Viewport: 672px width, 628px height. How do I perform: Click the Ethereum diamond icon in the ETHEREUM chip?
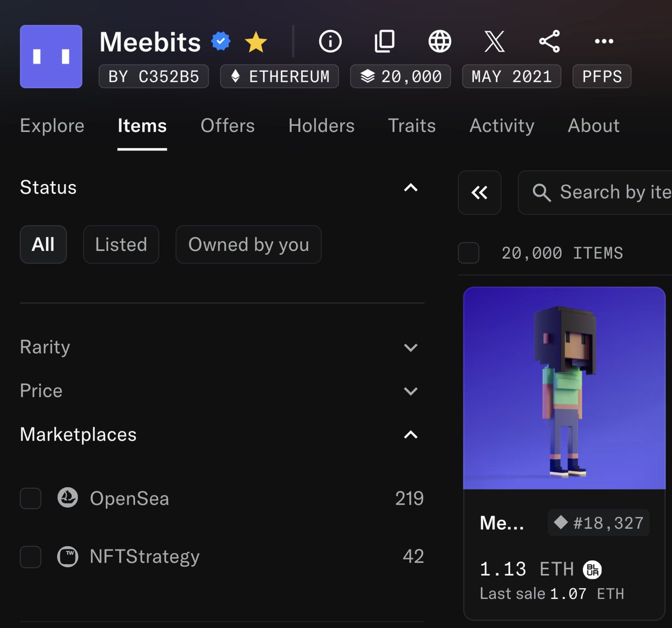pyautogui.click(x=236, y=76)
